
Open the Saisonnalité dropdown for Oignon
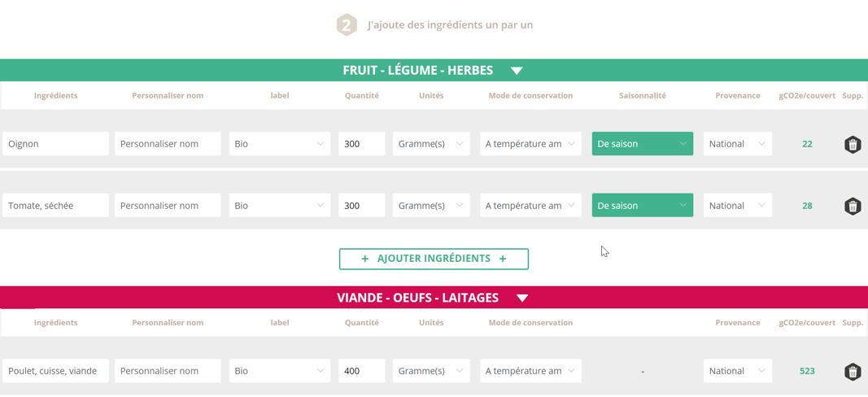click(642, 144)
